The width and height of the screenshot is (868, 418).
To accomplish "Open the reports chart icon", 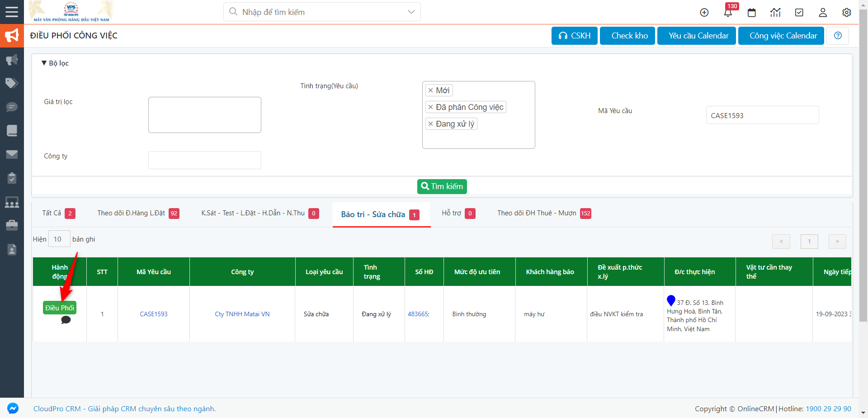I will [775, 13].
